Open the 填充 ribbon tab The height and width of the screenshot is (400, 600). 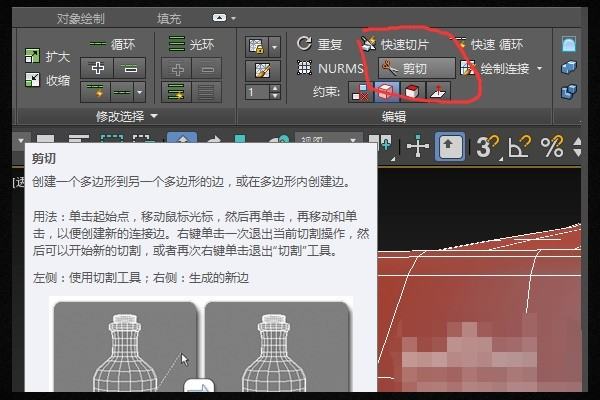tap(170, 17)
